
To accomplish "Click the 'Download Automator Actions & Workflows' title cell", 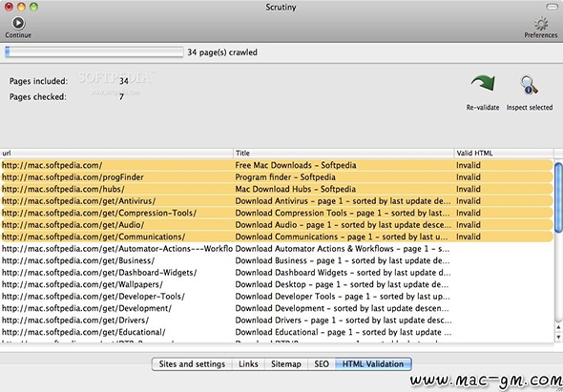I will 343,248.
